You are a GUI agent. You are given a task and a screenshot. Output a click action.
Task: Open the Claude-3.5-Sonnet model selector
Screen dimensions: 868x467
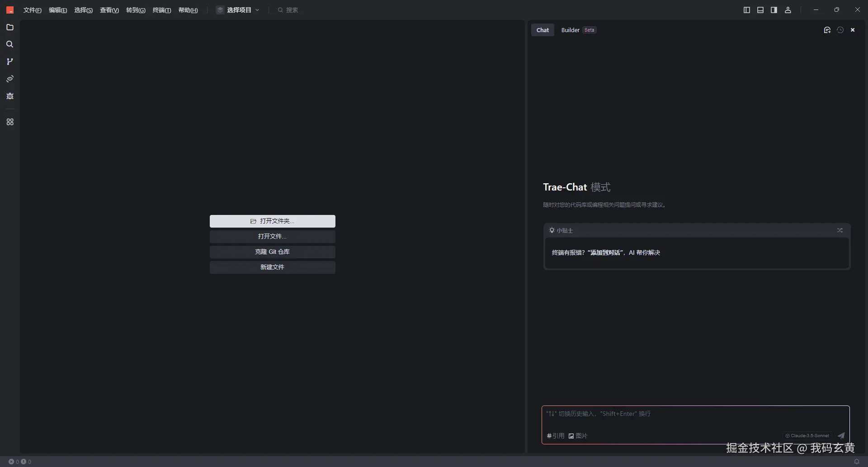click(807, 436)
